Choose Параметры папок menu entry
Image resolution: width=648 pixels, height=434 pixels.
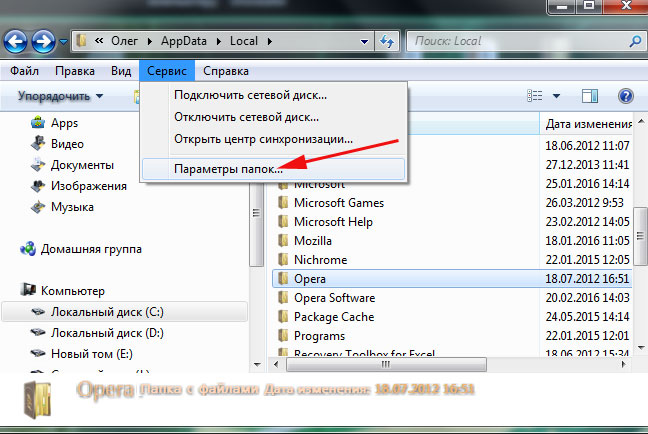228,169
